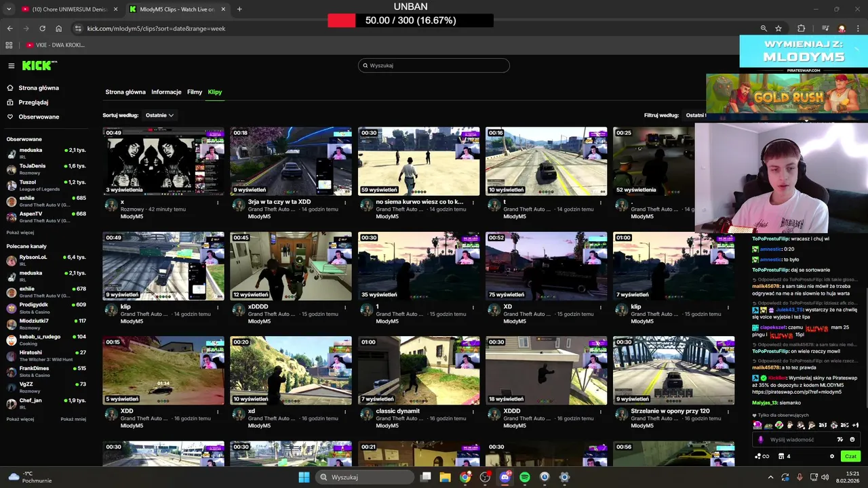Switch to channel Strona główna tab
Image resolution: width=868 pixels, height=488 pixels.
(125, 92)
